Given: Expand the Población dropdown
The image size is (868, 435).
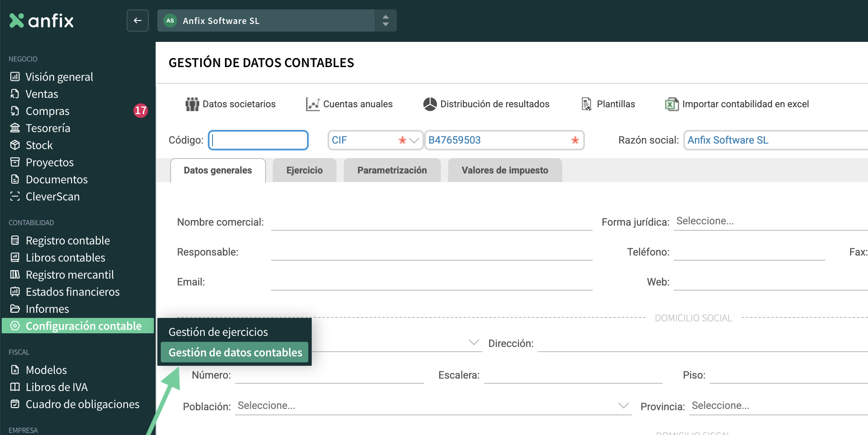Looking at the screenshot, I should tap(623, 406).
